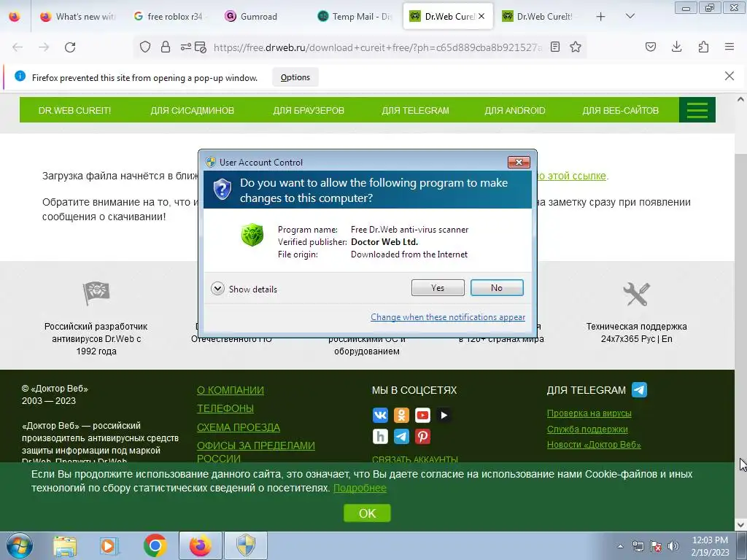747x560 pixels.
Task: Open the Extensions puzzle icon
Action: 703,47
